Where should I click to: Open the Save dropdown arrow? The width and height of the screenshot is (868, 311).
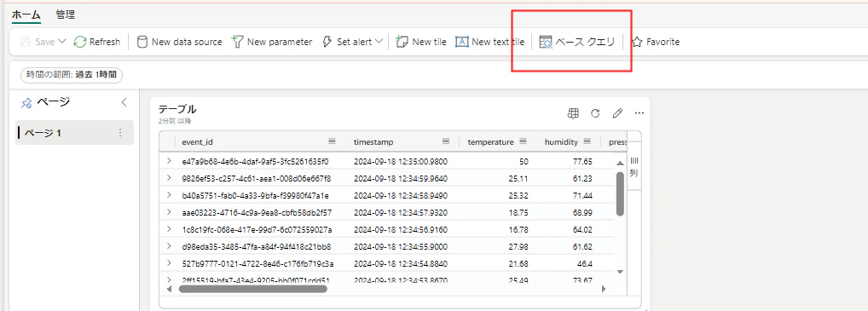pyautogui.click(x=61, y=42)
